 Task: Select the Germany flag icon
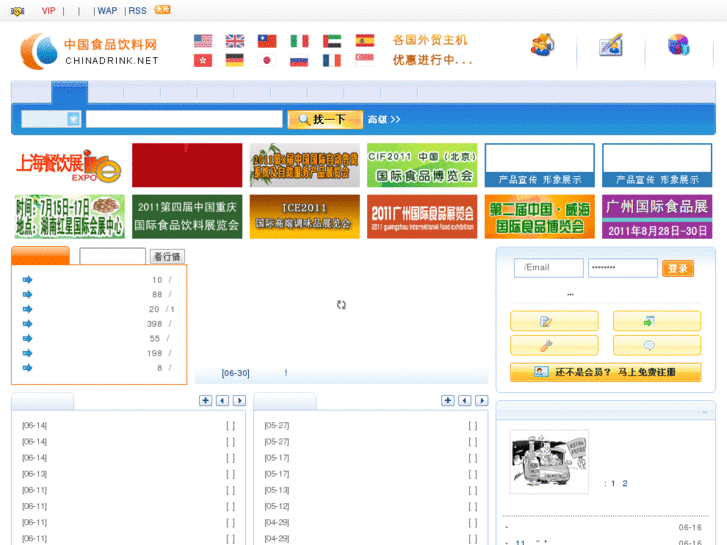click(x=235, y=60)
